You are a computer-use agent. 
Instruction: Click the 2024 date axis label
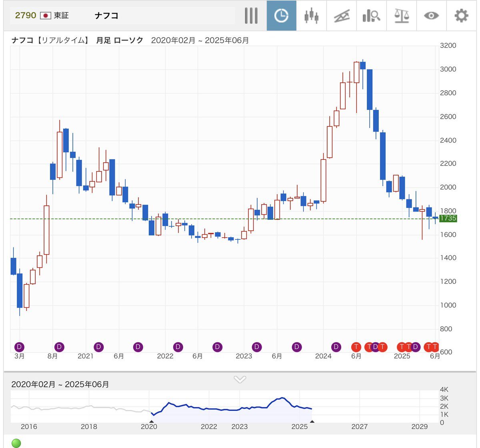tap(323, 356)
